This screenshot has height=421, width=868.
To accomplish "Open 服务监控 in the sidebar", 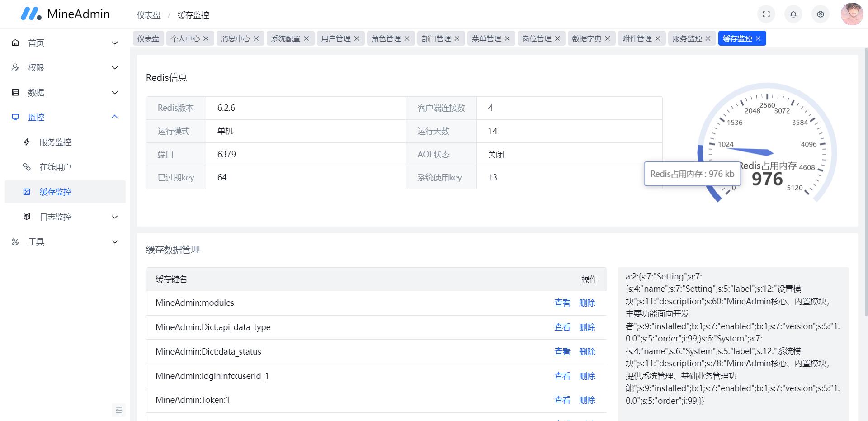I will coord(65,142).
